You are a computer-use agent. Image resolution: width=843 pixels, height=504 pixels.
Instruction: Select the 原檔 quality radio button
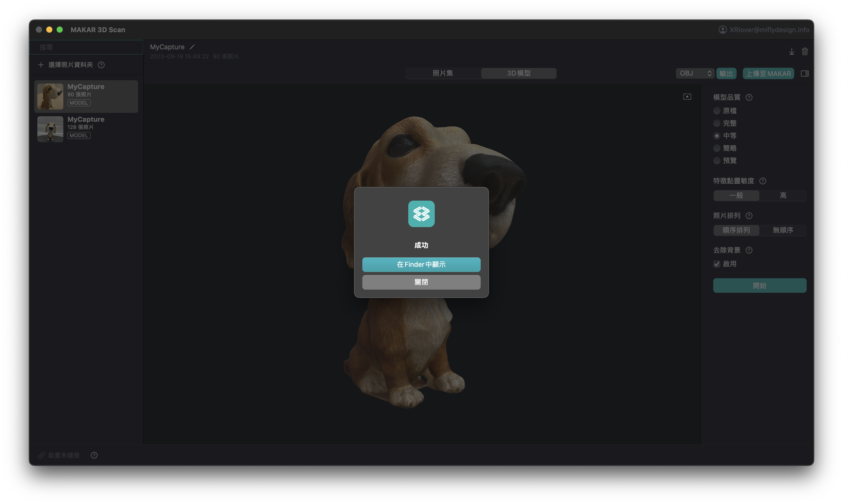717,111
